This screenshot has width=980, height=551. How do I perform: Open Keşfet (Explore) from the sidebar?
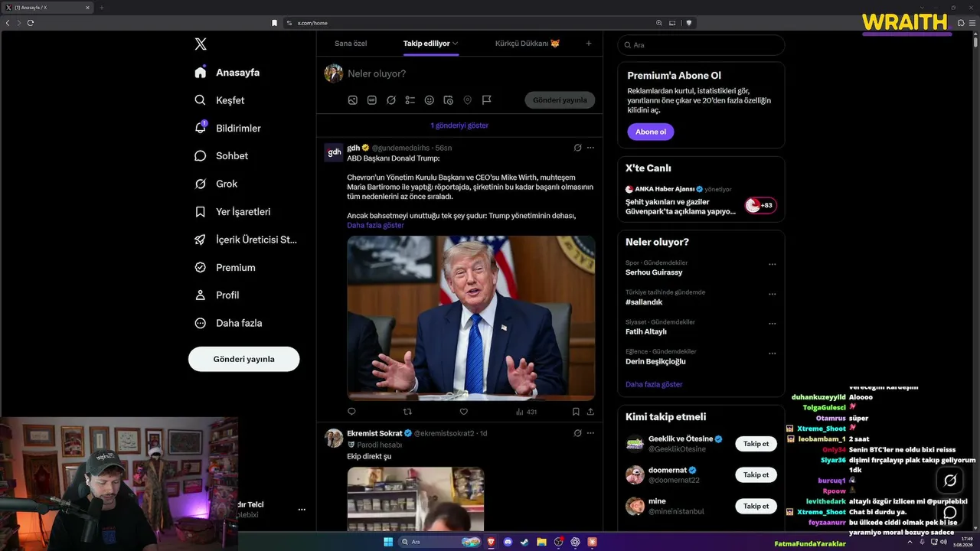(220, 100)
